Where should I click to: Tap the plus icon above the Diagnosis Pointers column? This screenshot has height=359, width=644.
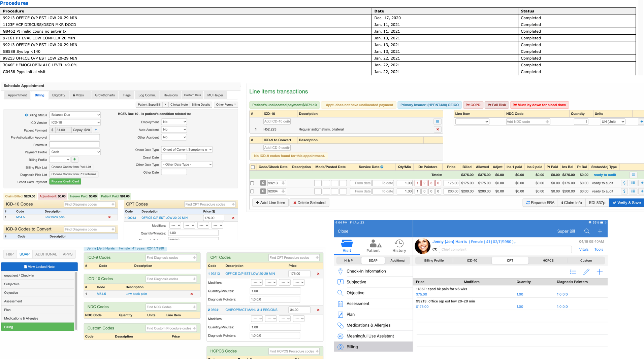point(600,272)
